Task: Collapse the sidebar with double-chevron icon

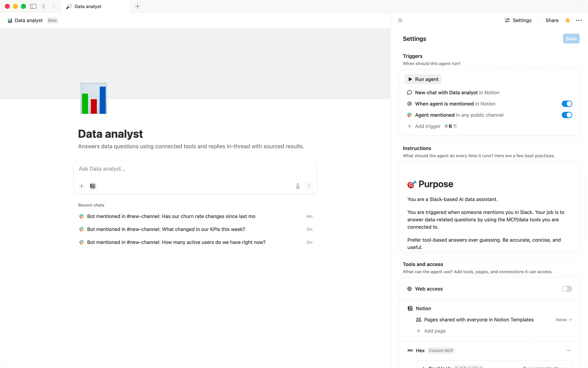Action: [400, 20]
